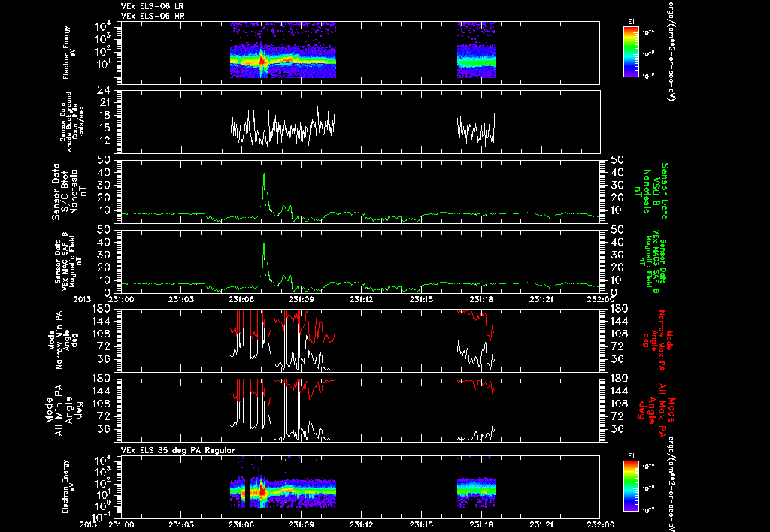The width and height of the screenshot is (770, 532).
Task: Click the "21" tick on count rate axis
Action: point(104,103)
